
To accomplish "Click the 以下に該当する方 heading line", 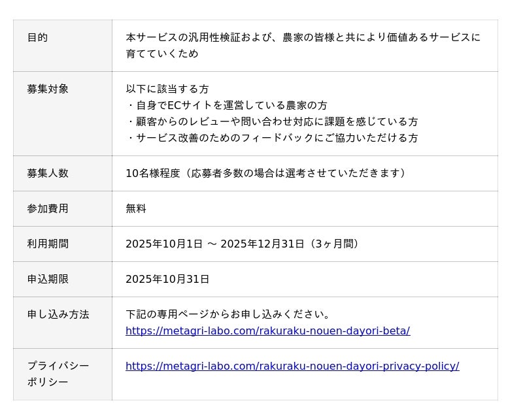I will click(x=167, y=89).
